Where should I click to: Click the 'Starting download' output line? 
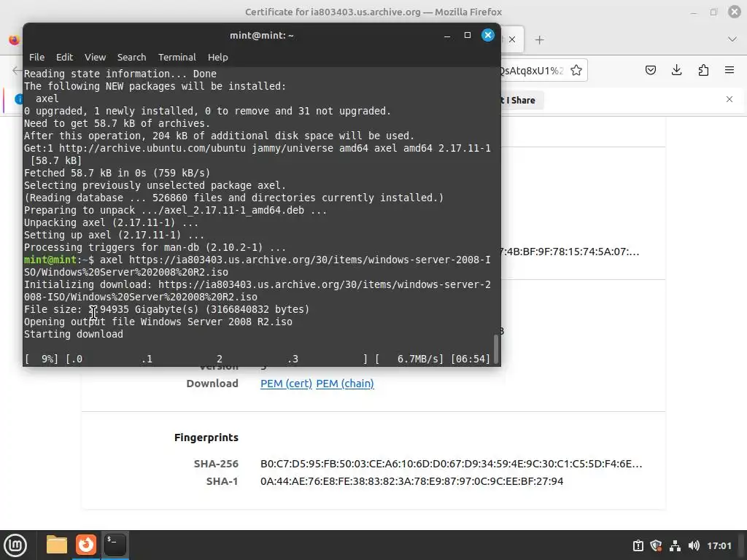74,334
